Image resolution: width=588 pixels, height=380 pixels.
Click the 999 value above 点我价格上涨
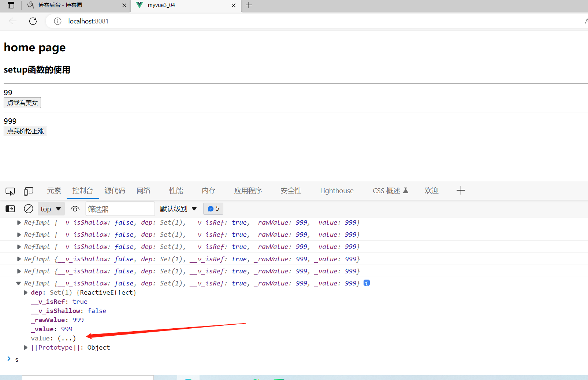pos(10,121)
